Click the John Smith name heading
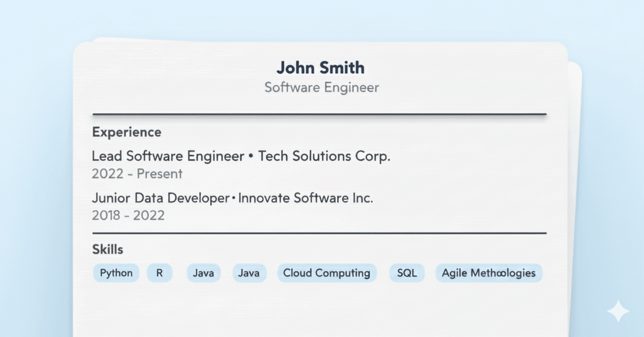 click(321, 68)
